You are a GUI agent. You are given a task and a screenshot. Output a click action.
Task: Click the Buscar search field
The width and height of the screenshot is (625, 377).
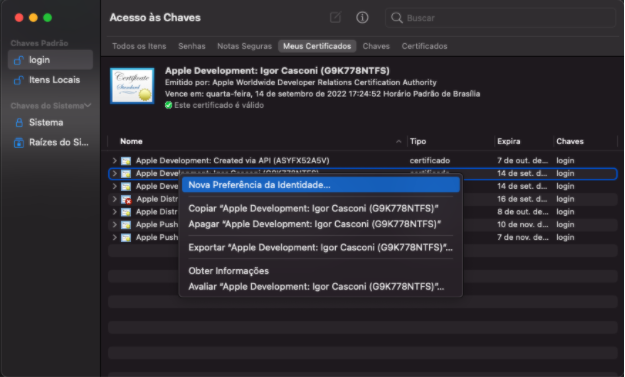(500, 18)
